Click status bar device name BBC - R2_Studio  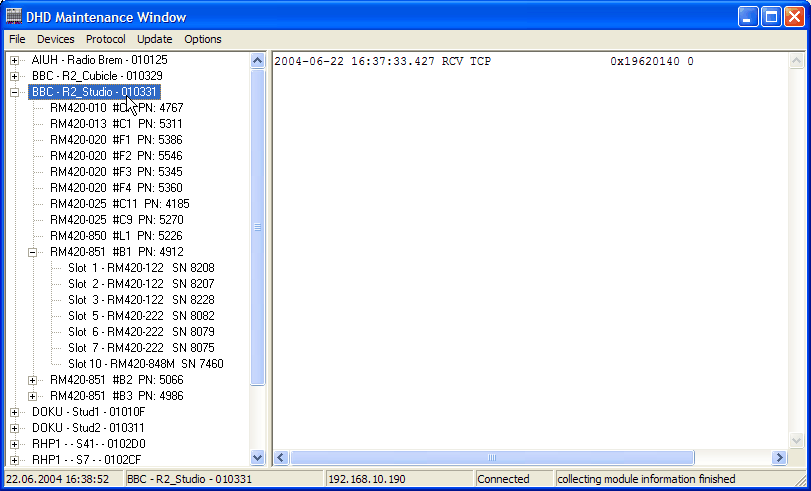189,479
